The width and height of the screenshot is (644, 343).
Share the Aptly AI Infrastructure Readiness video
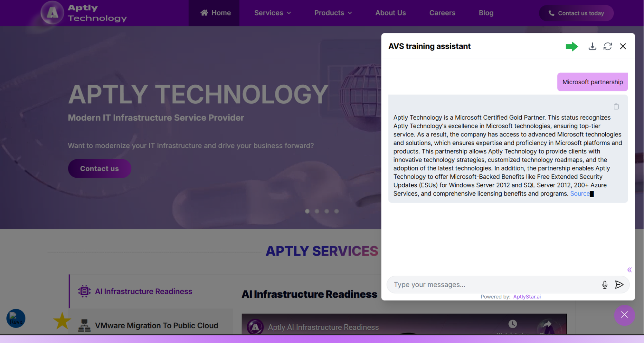548,324
